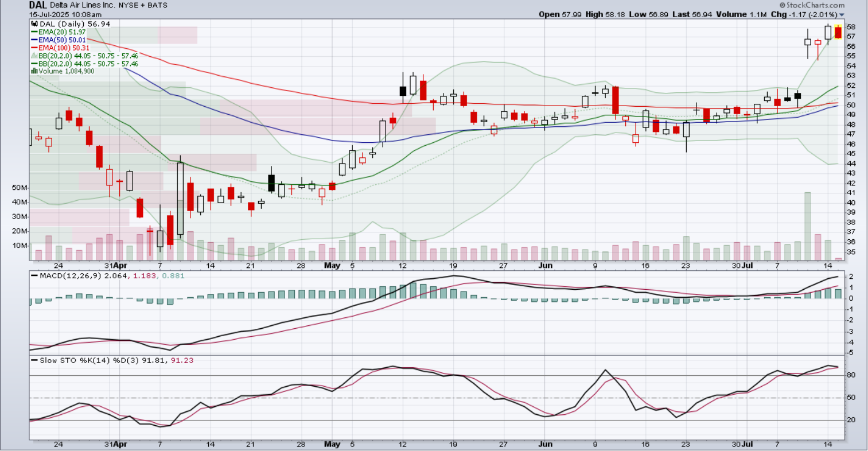This screenshot has width=868, height=451.
Task: Click the EMA(20) 51.97 legend text
Action: click(62, 33)
